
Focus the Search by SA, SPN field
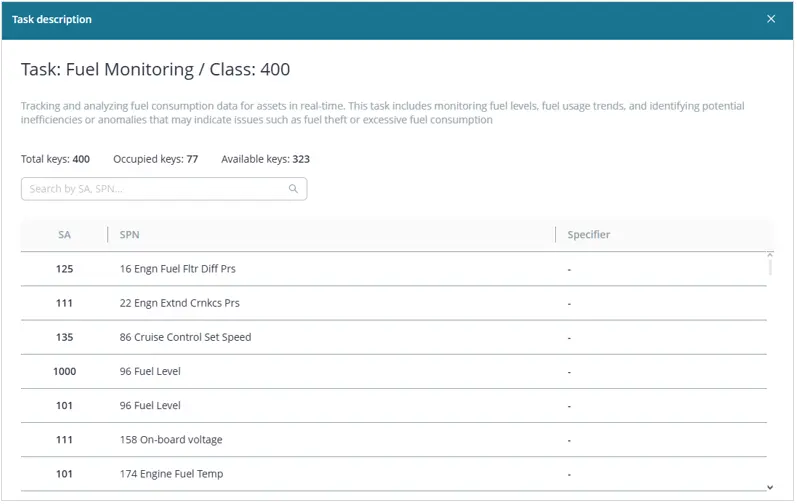tap(155, 189)
